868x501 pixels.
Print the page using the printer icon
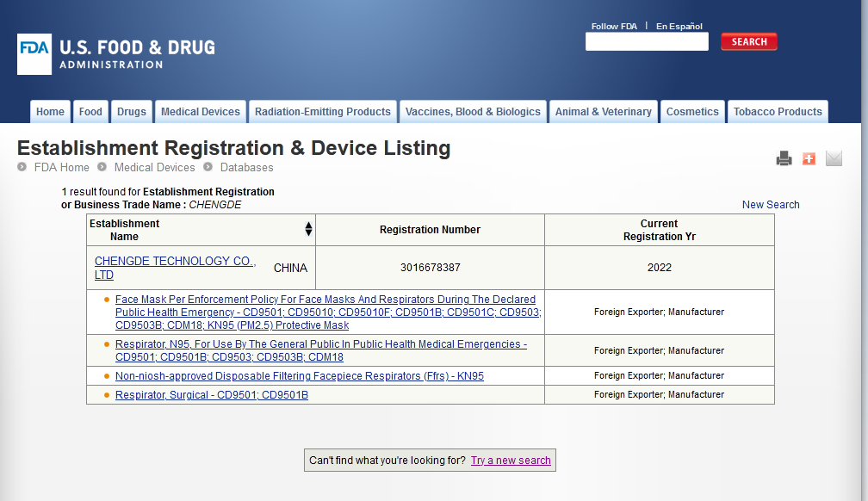pyautogui.click(x=784, y=159)
